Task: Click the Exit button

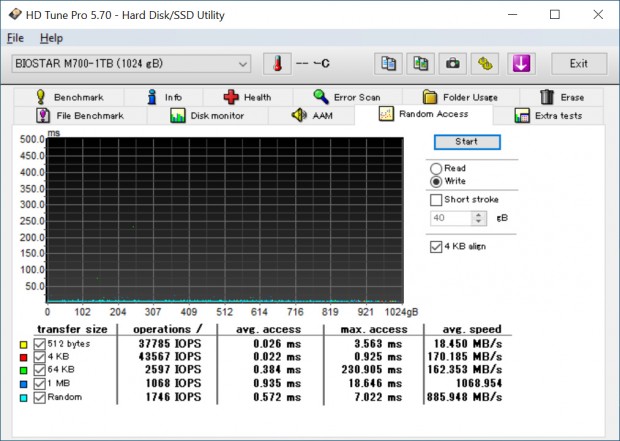Action: click(x=578, y=64)
